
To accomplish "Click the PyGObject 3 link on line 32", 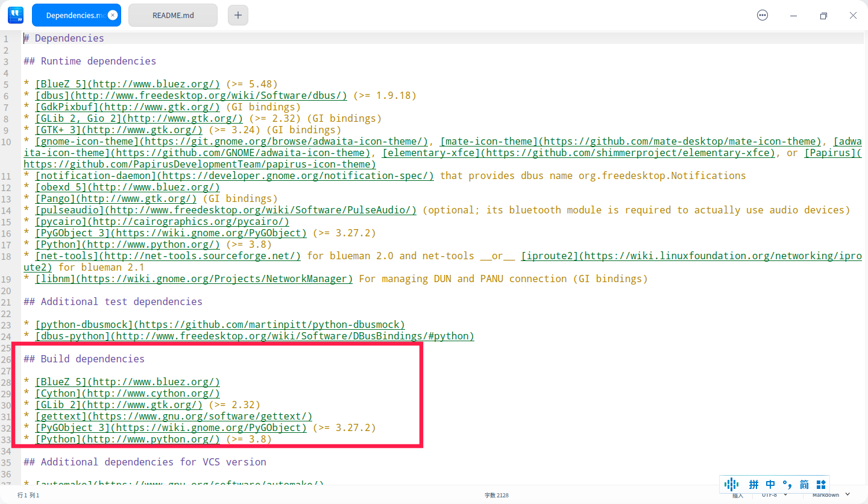I will tap(171, 427).
